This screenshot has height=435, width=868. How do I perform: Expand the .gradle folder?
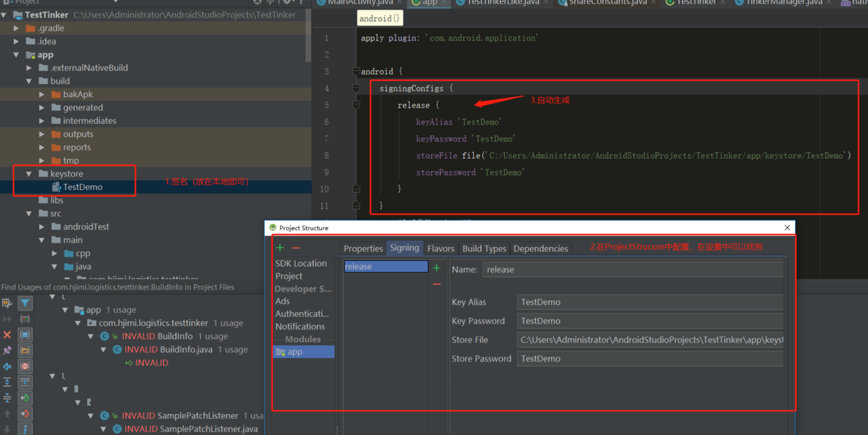tap(16, 28)
